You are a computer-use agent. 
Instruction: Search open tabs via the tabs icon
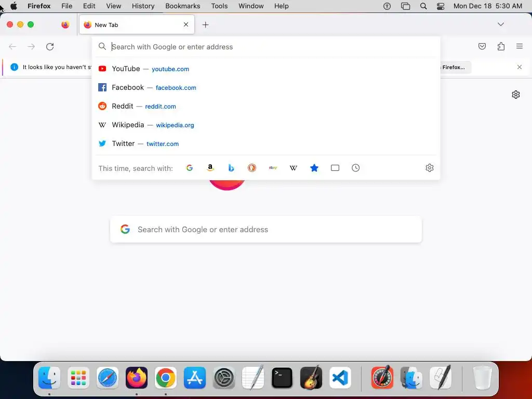click(335, 168)
